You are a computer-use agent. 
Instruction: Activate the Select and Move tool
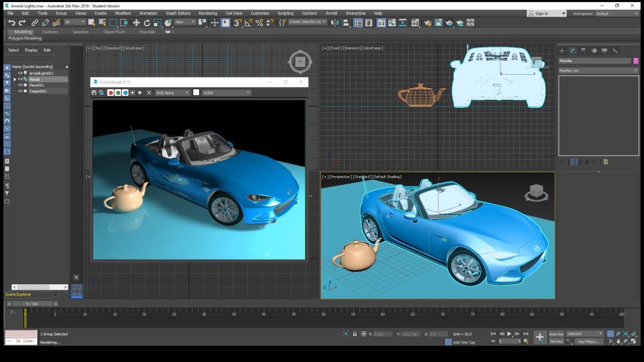pos(136,23)
